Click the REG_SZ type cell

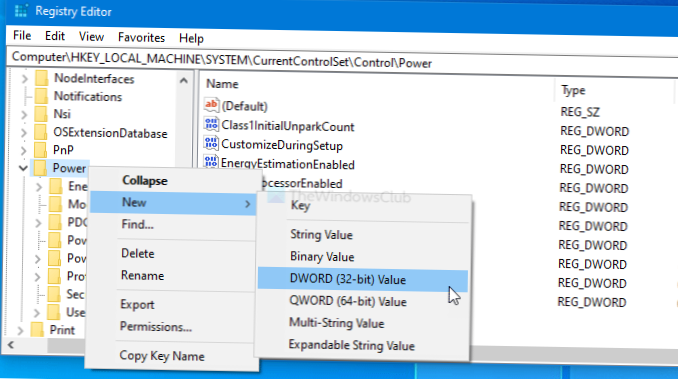point(580,112)
